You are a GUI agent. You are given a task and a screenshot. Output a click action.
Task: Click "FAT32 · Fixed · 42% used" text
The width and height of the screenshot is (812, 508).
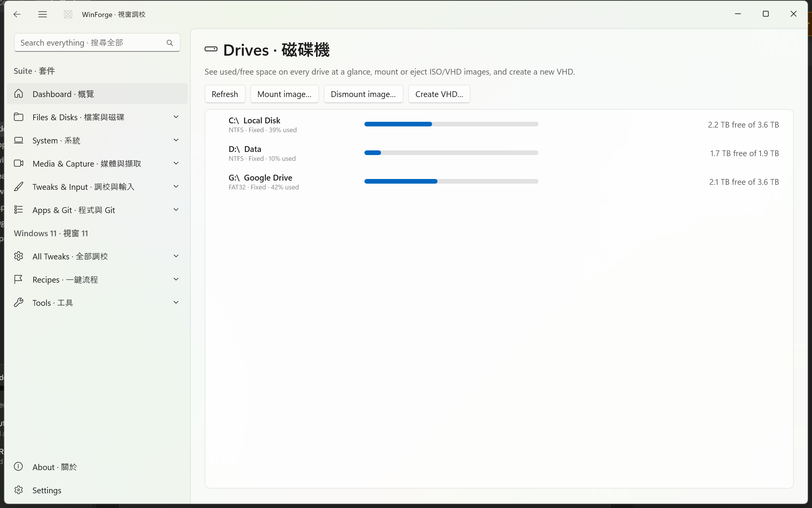[263, 187]
